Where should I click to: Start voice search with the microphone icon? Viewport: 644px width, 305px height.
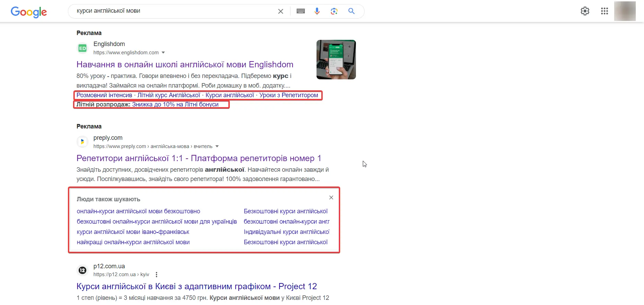click(x=317, y=11)
